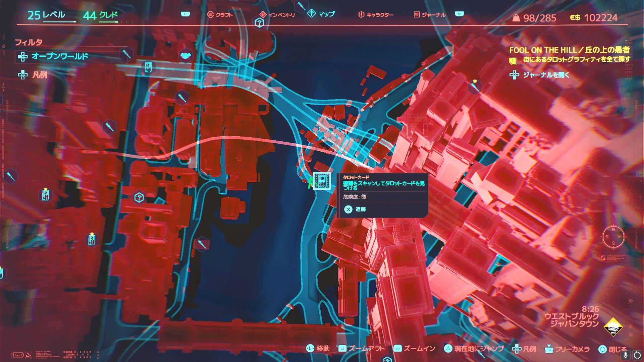Click the eurodollar currency icon

pos(575,18)
